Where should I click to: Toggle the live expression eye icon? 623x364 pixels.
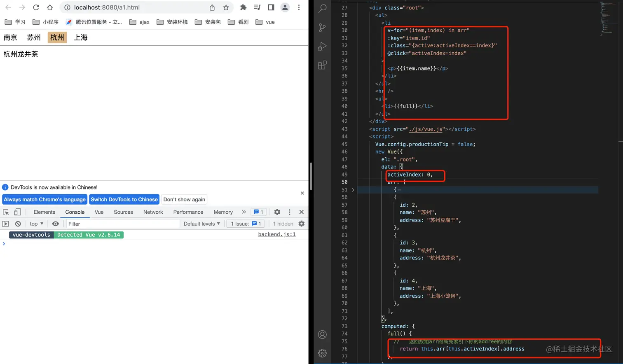pos(56,224)
